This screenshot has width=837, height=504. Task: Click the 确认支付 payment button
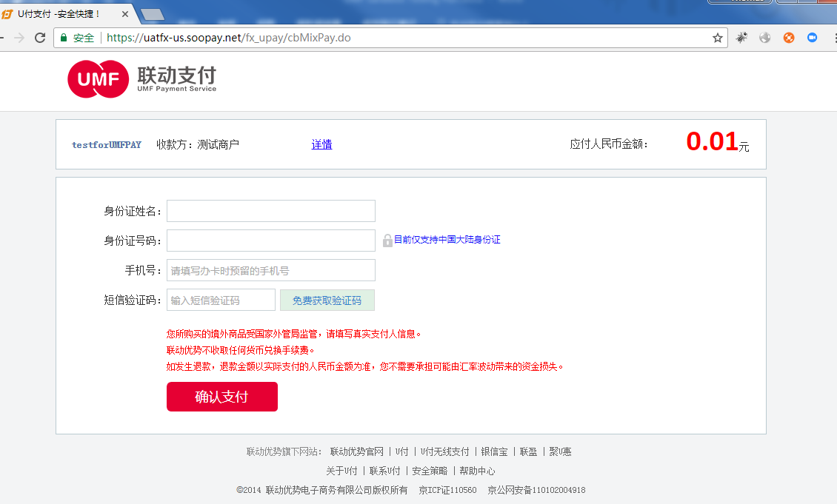coord(221,397)
